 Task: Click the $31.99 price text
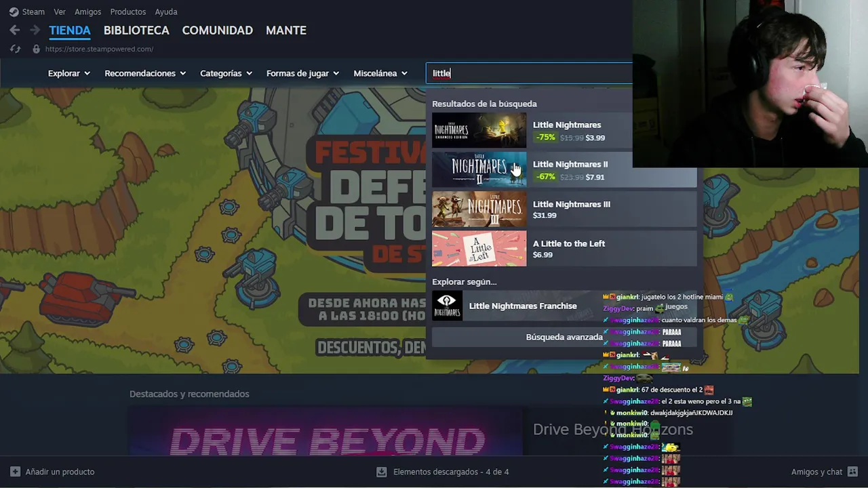tap(545, 216)
